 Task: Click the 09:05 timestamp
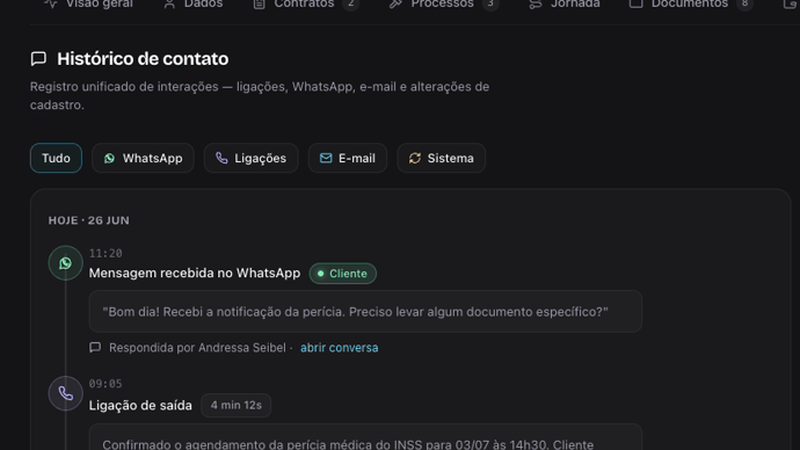[106, 383]
